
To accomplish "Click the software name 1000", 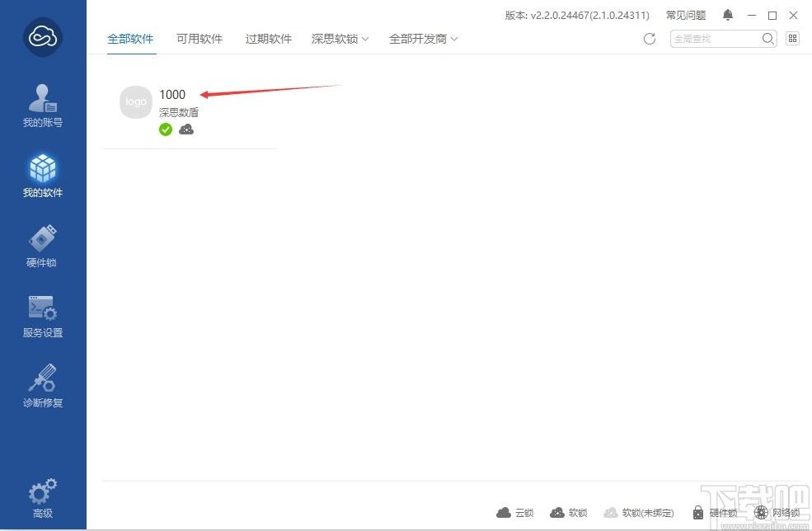I will point(172,94).
